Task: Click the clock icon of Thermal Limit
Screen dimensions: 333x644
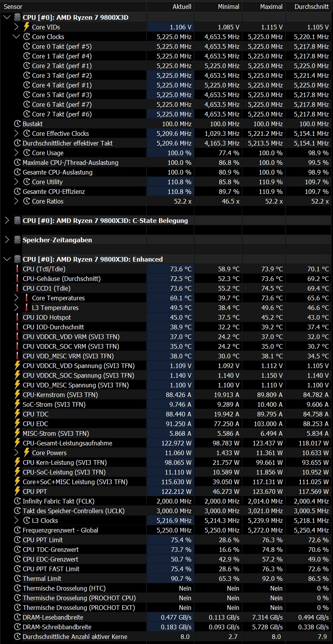Action: point(17,579)
